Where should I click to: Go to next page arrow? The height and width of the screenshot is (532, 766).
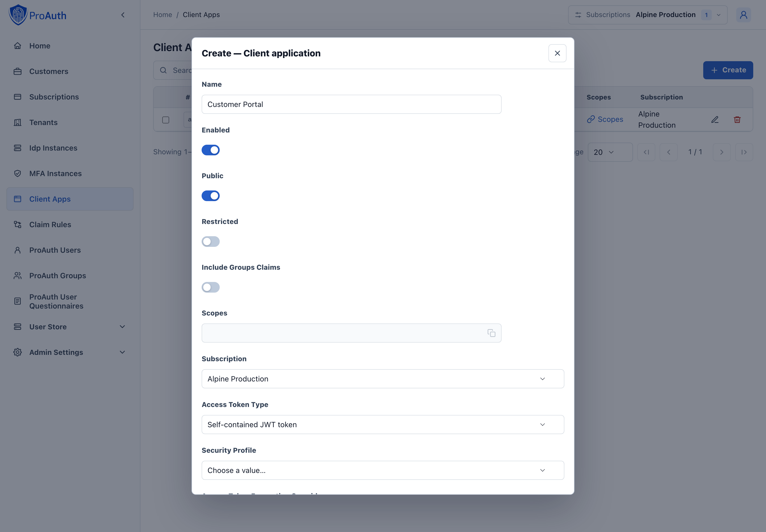(722, 152)
